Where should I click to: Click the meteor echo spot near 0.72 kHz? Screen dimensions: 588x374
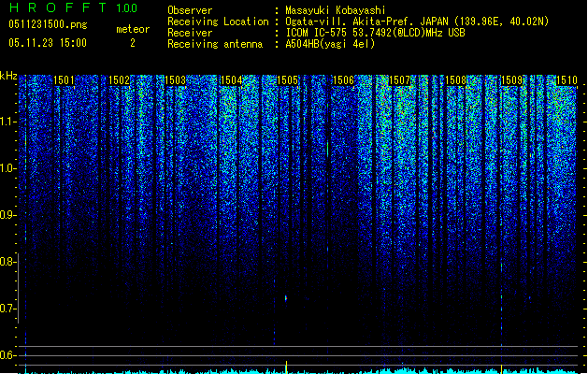click(286, 298)
